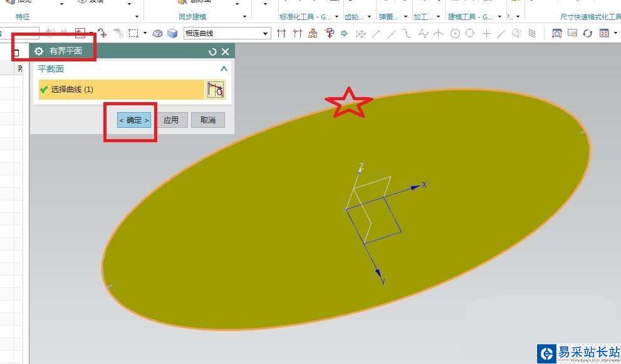Click point on curve snap icon
The width and height of the screenshot is (621, 364).
[501, 34]
